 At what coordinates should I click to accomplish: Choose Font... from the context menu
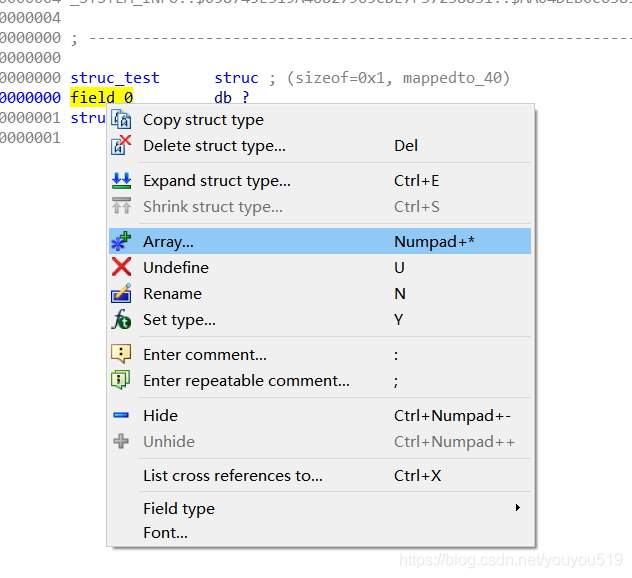(x=320, y=532)
